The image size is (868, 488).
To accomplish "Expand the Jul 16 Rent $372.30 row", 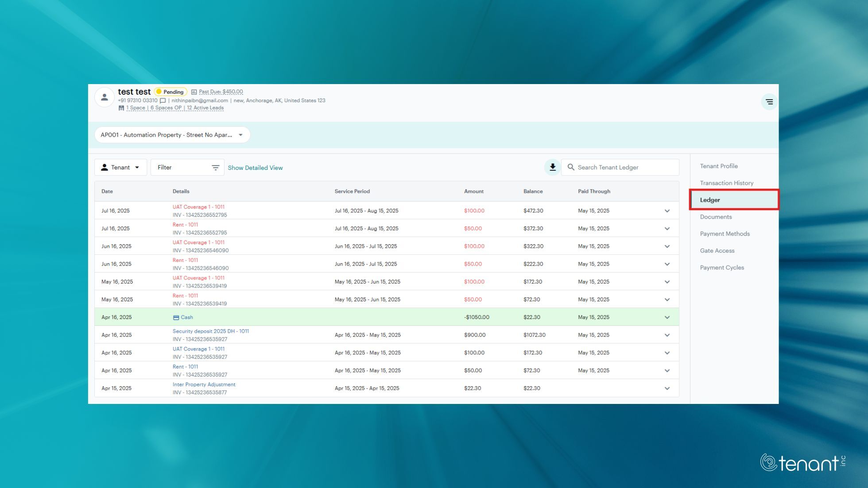I will [x=667, y=229].
